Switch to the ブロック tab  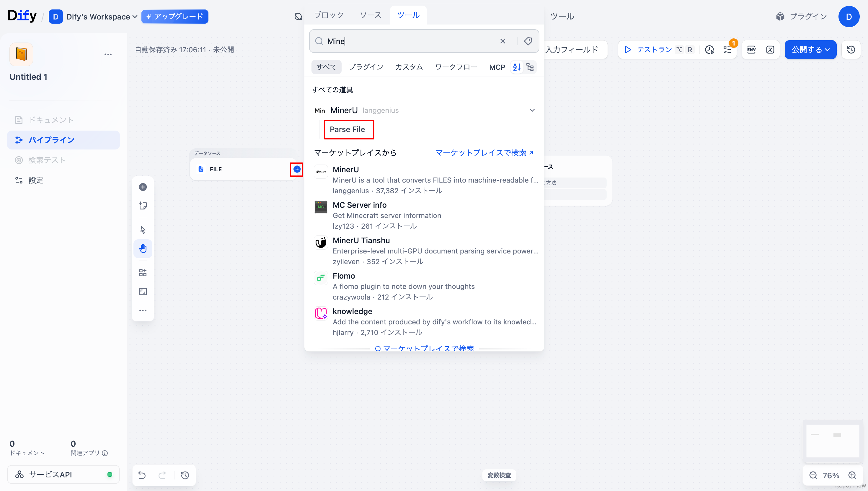coord(329,15)
